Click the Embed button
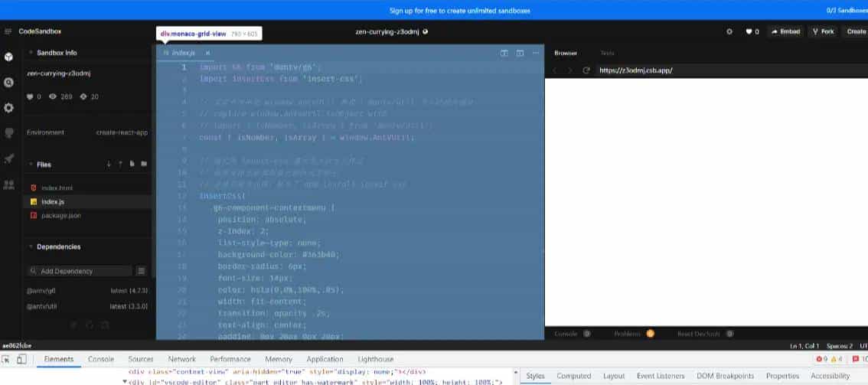This screenshot has width=868, height=385. (785, 31)
